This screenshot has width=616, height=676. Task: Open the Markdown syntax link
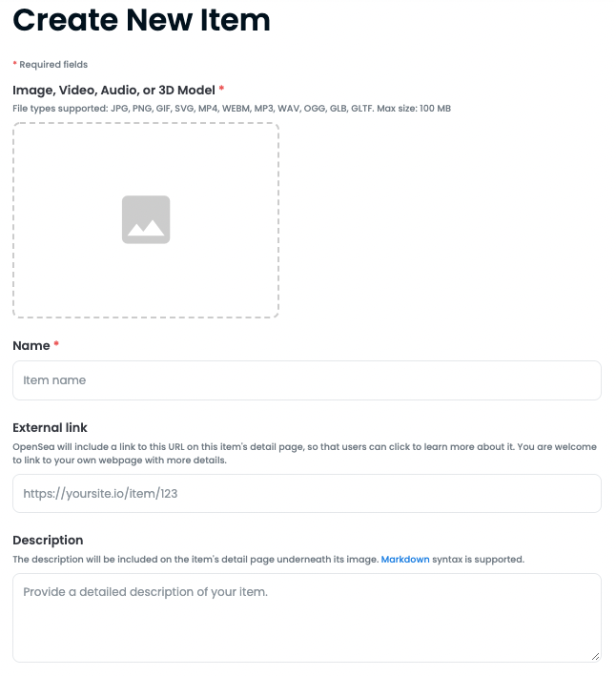pyautogui.click(x=405, y=559)
